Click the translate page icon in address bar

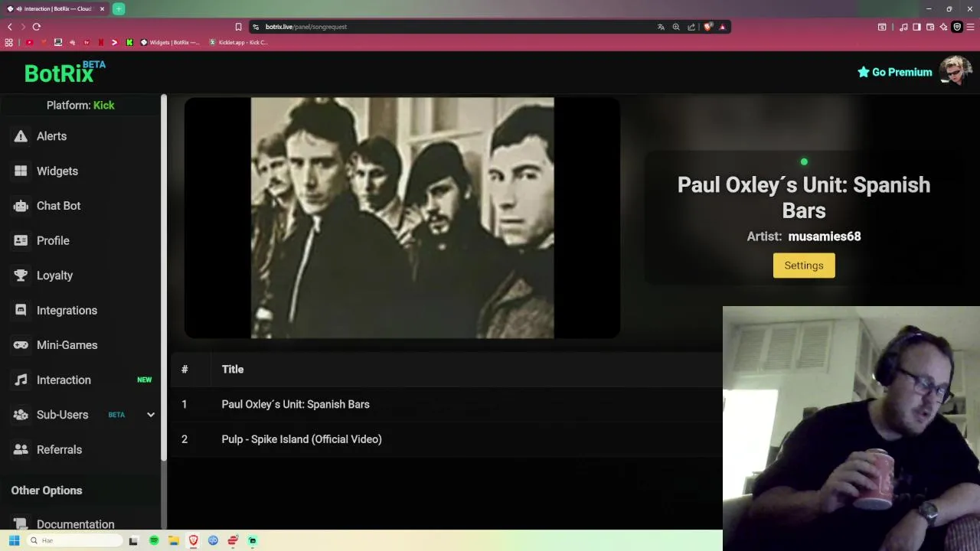click(x=661, y=27)
